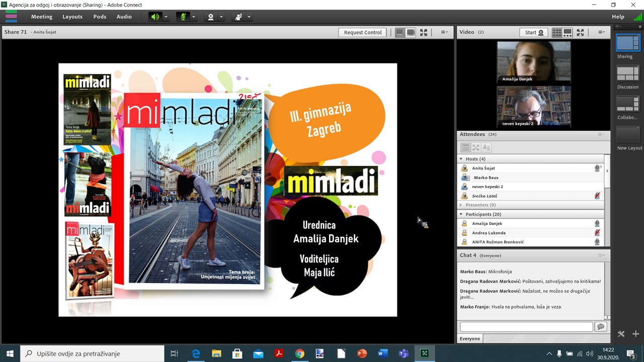Open the speaker options dropdown arrow
Image resolution: width=644 pixels, height=362 pixels.
pyautogui.click(x=166, y=17)
